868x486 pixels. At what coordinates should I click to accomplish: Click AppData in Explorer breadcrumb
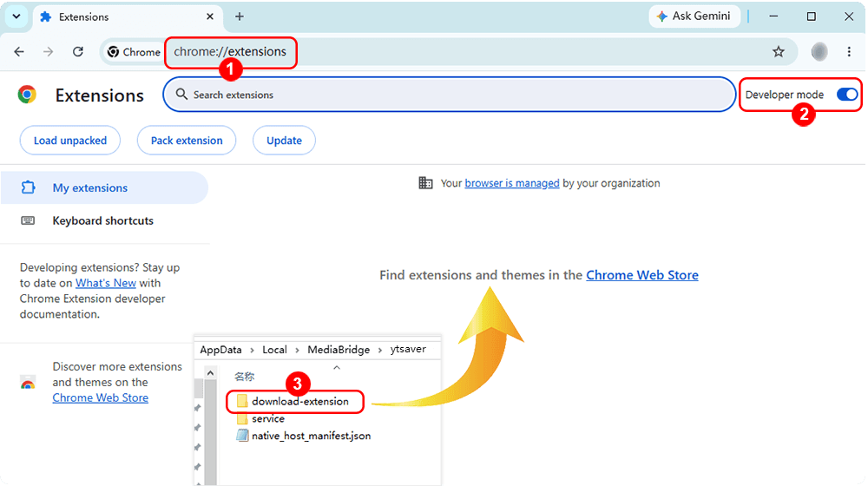220,350
